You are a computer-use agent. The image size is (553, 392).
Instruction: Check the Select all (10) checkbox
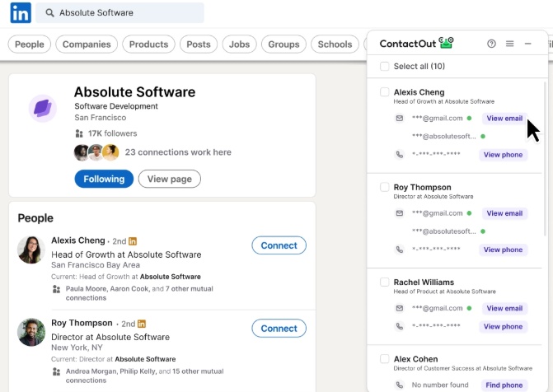point(384,66)
